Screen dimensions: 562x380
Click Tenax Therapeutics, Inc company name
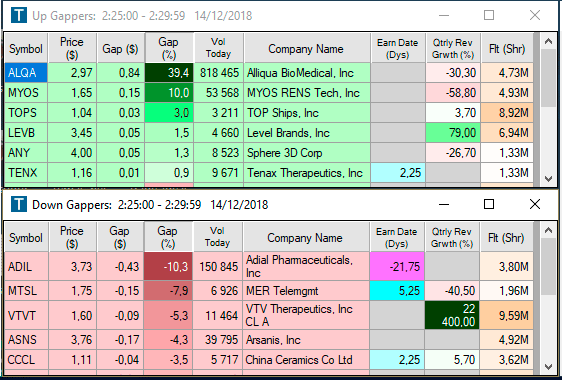307,173
